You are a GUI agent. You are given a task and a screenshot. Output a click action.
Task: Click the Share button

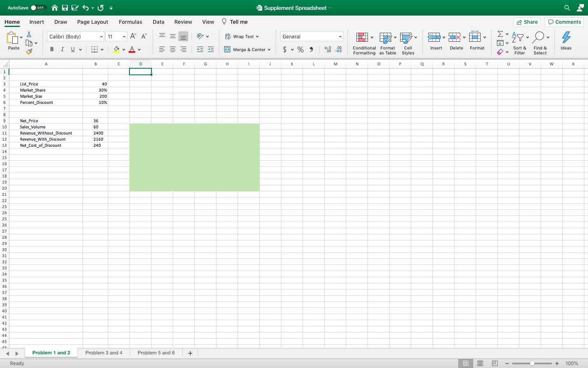pos(526,22)
